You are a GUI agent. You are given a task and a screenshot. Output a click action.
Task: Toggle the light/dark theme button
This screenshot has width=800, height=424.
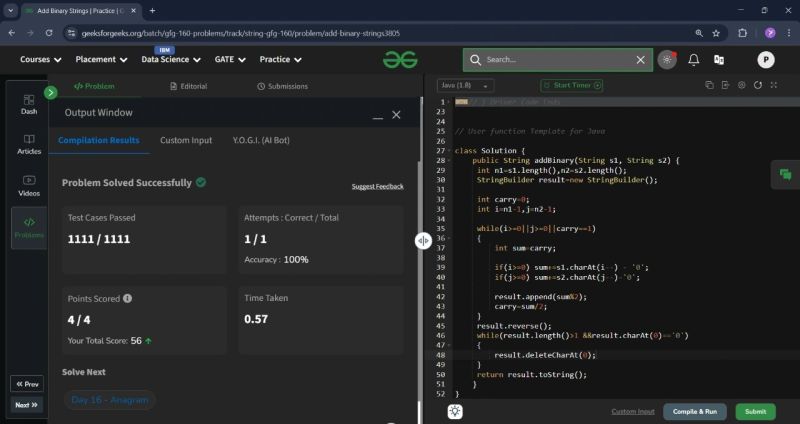pos(667,60)
